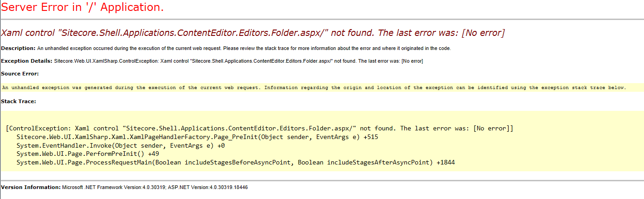
Task: Click the "An unhandled exception occurred during the execution" description sentence
Action: [244, 48]
